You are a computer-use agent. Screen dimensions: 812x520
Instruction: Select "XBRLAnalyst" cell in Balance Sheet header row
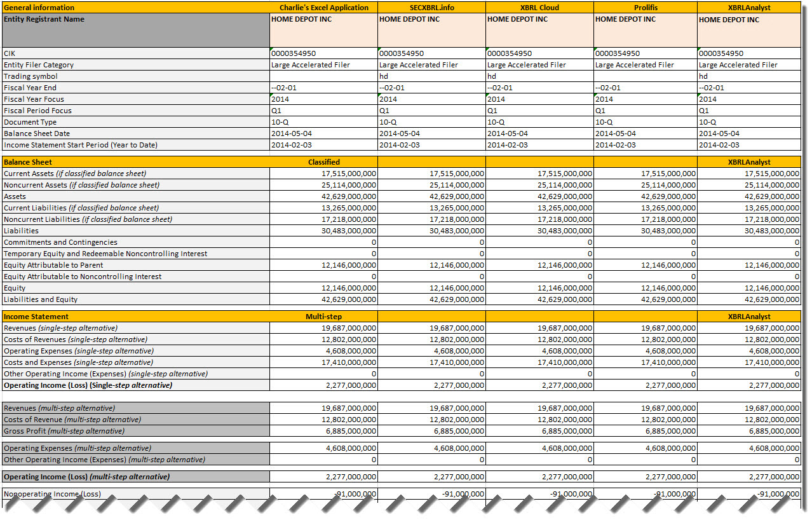[749, 162]
